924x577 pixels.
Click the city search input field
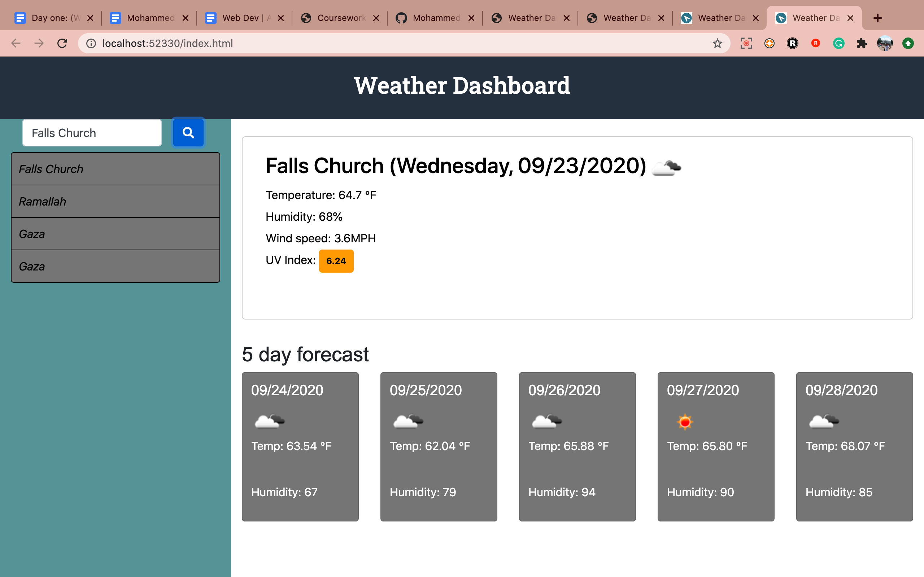pos(92,133)
